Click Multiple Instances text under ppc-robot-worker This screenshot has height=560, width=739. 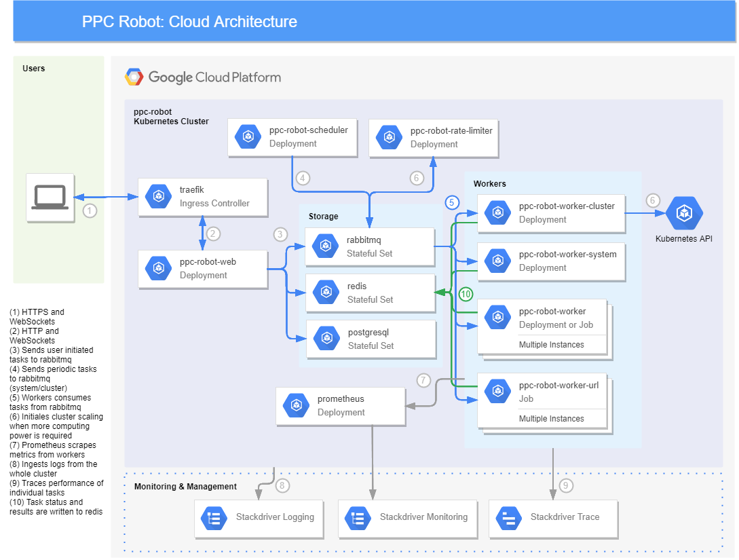click(x=552, y=345)
